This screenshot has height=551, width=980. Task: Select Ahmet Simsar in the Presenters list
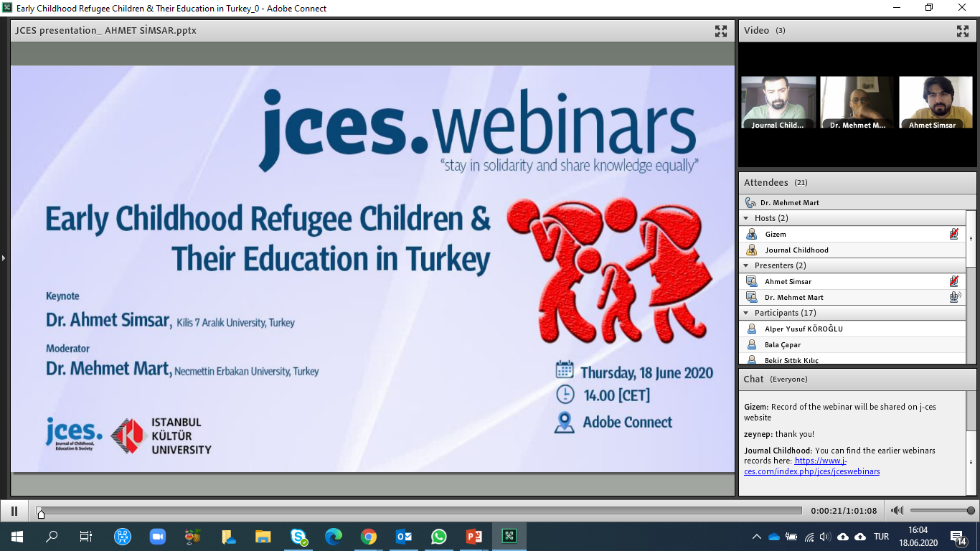(x=788, y=282)
